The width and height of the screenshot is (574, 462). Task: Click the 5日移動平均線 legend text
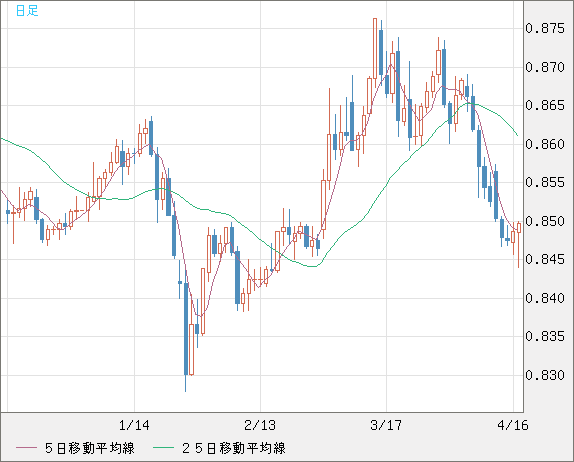pos(90,448)
